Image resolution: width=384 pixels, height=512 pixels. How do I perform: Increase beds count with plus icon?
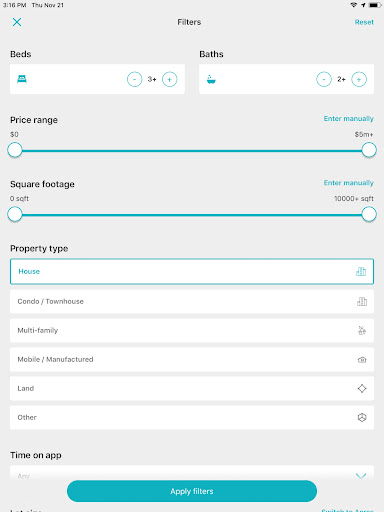169,79
